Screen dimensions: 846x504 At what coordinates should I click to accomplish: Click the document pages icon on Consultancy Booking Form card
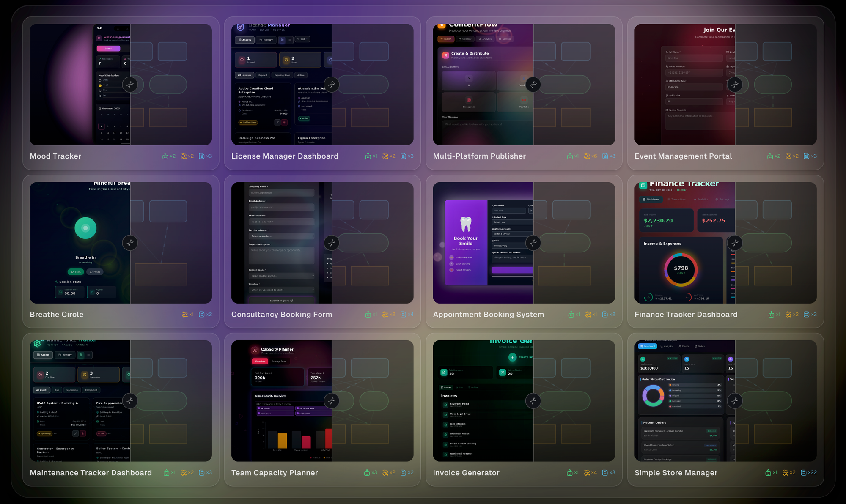coord(404,315)
